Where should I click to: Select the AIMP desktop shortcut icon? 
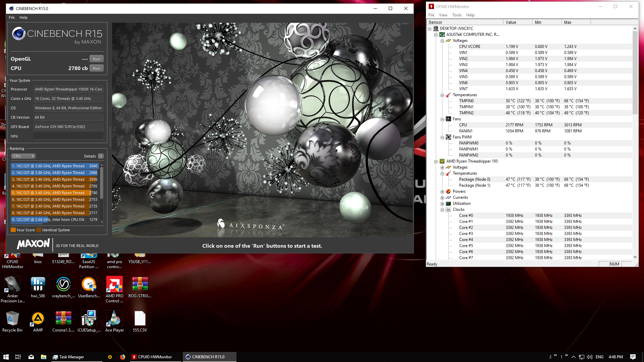(x=38, y=321)
